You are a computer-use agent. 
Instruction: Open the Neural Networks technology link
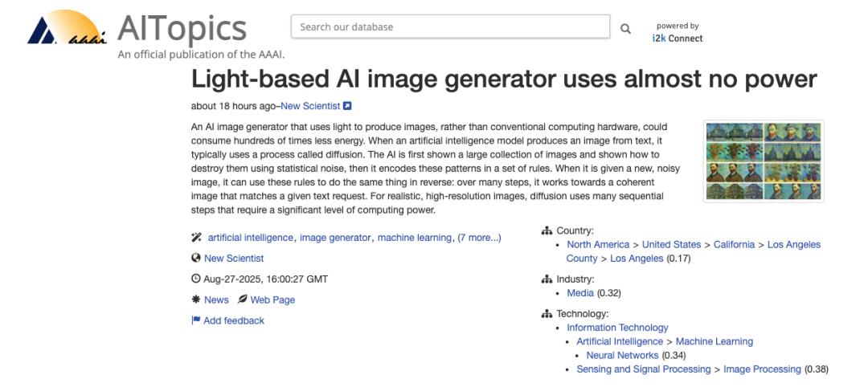point(622,356)
